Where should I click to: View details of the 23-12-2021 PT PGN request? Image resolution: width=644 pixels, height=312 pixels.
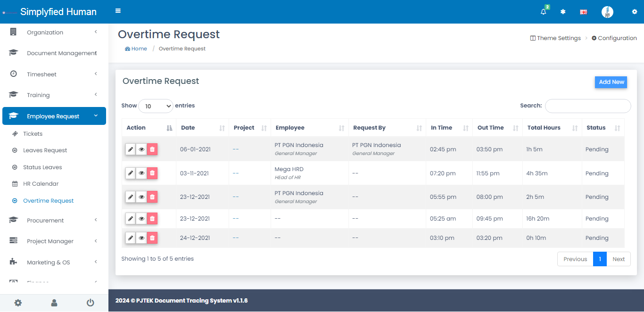coord(141,197)
